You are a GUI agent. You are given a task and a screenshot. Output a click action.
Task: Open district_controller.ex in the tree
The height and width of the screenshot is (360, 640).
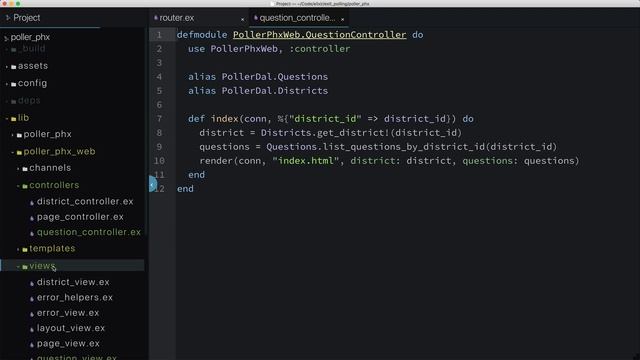[x=85, y=202]
